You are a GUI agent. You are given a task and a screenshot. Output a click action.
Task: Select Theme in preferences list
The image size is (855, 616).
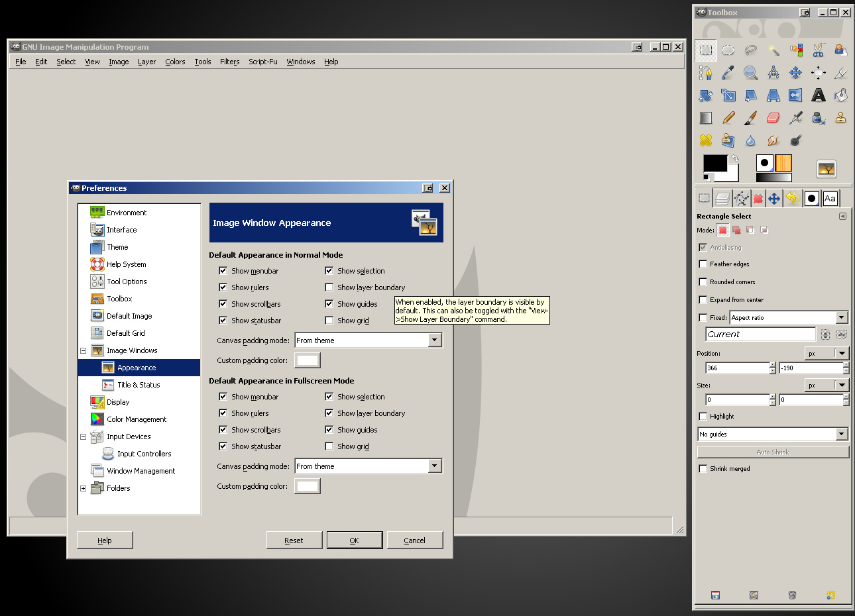tap(117, 247)
